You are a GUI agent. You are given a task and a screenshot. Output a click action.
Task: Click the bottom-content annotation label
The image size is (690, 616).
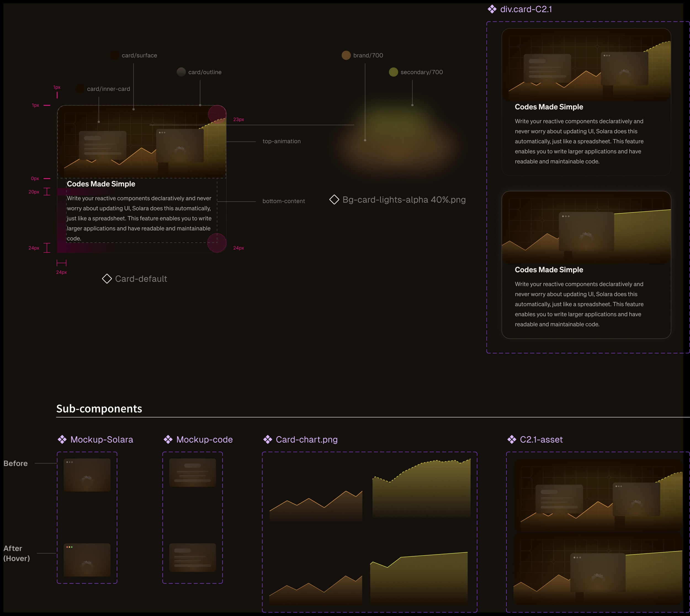pos(283,201)
